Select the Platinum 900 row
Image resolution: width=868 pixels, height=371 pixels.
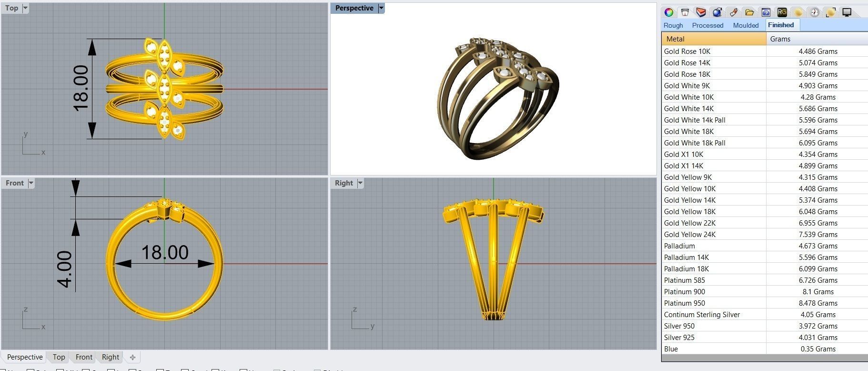point(765,291)
